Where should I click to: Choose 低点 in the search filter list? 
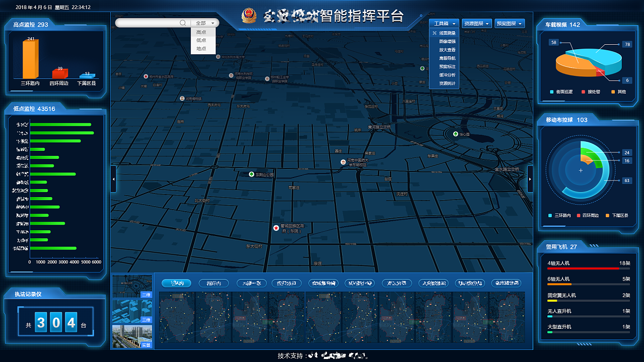[203, 40]
